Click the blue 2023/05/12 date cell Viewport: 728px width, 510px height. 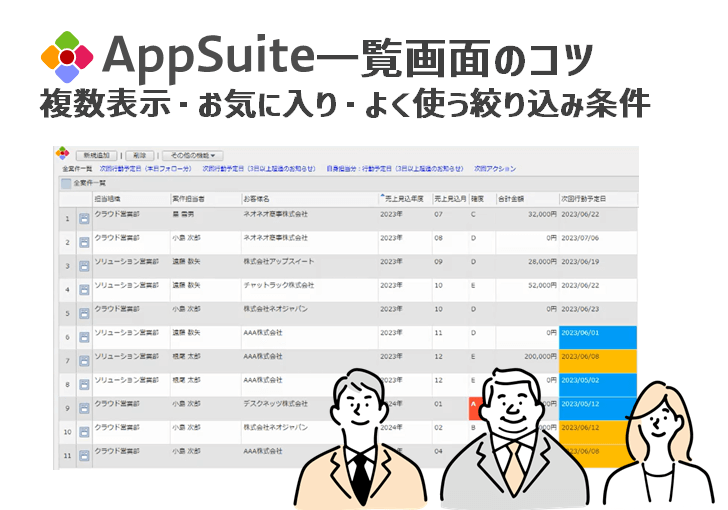598,408
